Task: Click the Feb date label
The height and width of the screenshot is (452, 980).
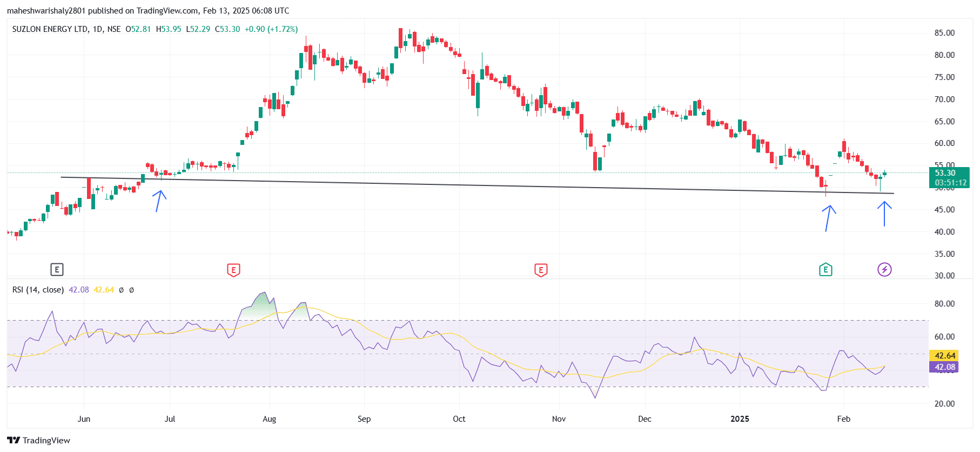Action: (x=843, y=419)
